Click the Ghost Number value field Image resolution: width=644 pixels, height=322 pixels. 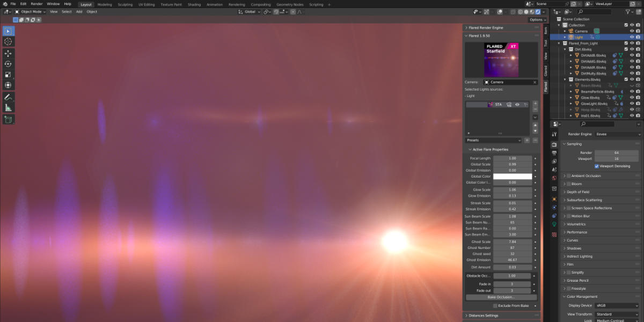[x=513, y=248]
